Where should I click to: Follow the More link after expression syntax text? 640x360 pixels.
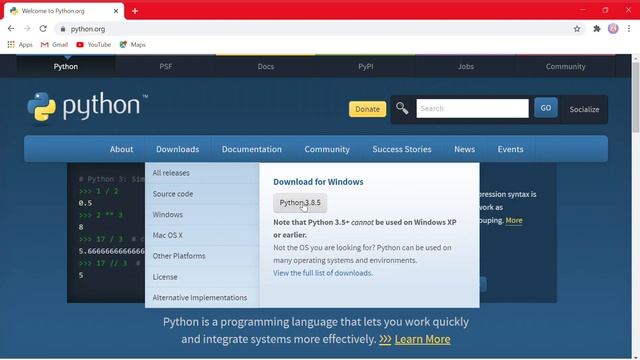click(514, 220)
